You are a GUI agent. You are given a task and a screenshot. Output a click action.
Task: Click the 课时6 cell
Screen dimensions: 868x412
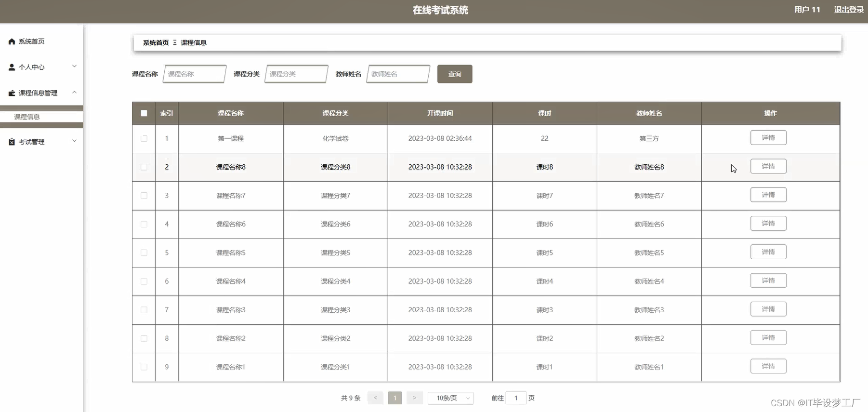(544, 224)
